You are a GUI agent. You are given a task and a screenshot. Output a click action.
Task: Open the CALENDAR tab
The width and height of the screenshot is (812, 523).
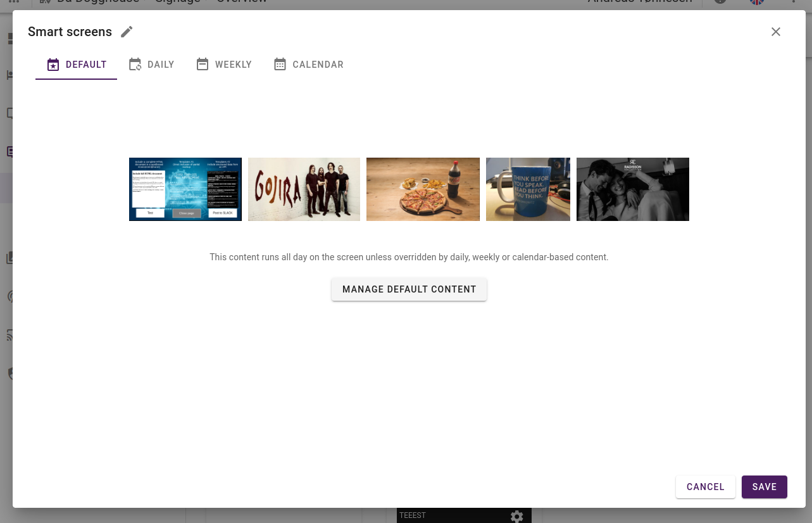[308, 64]
